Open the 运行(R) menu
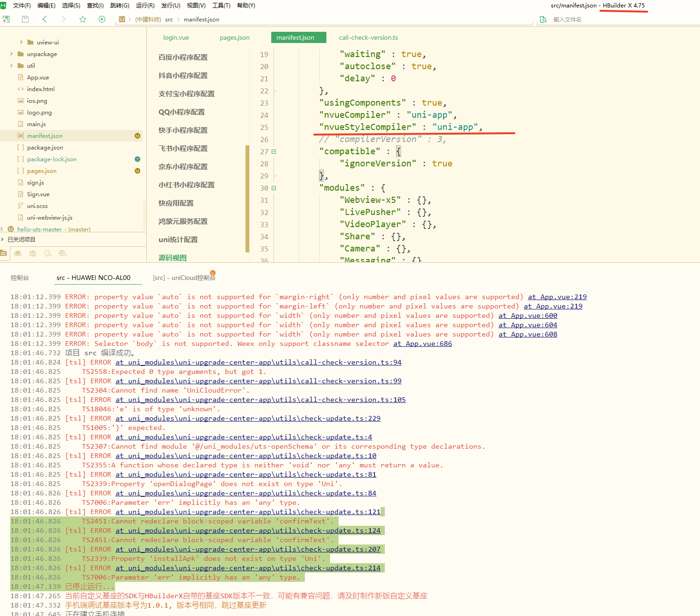The width and height of the screenshot is (700, 616). tap(145, 6)
